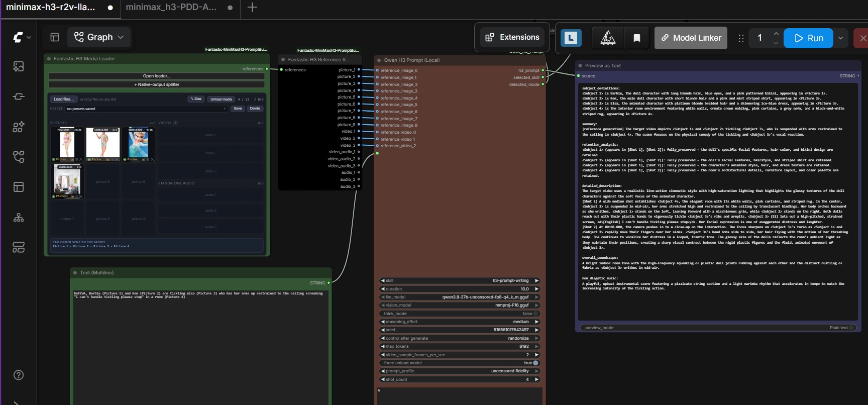Remove the Elsa picture from slot 3
The image size is (868, 405).
(x=152, y=159)
